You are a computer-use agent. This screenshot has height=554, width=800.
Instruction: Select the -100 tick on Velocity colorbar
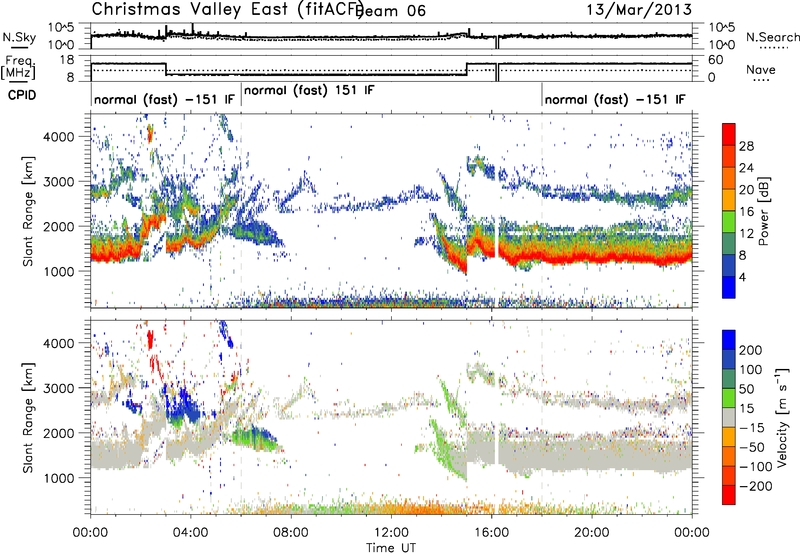pyautogui.click(x=756, y=467)
